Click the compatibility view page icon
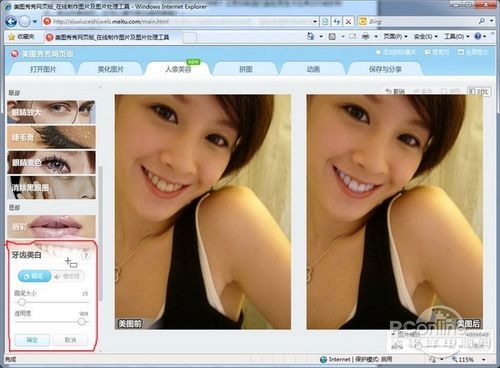This screenshot has width=500, height=368. coord(325,22)
